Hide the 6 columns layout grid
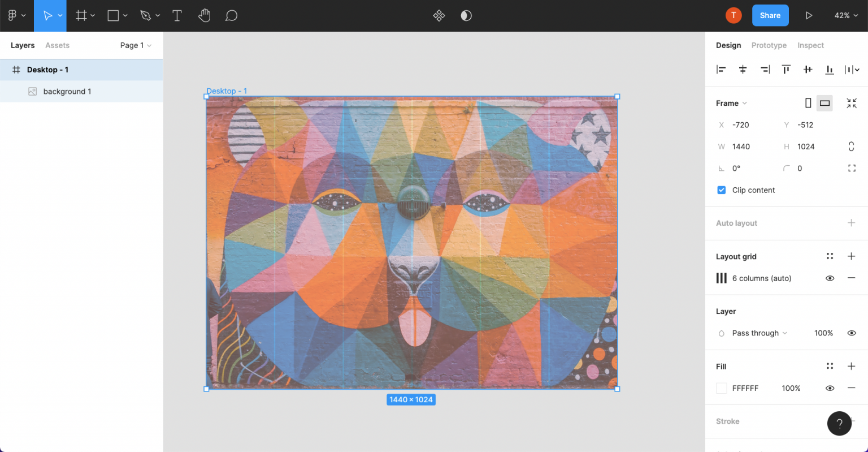Screen dimensions: 868x452 tap(830, 278)
